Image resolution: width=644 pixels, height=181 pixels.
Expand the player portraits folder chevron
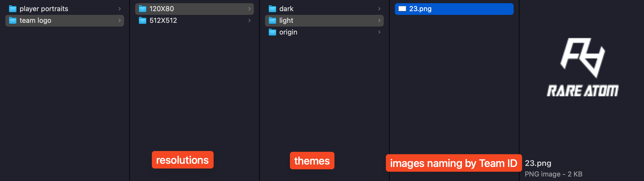coord(120,9)
